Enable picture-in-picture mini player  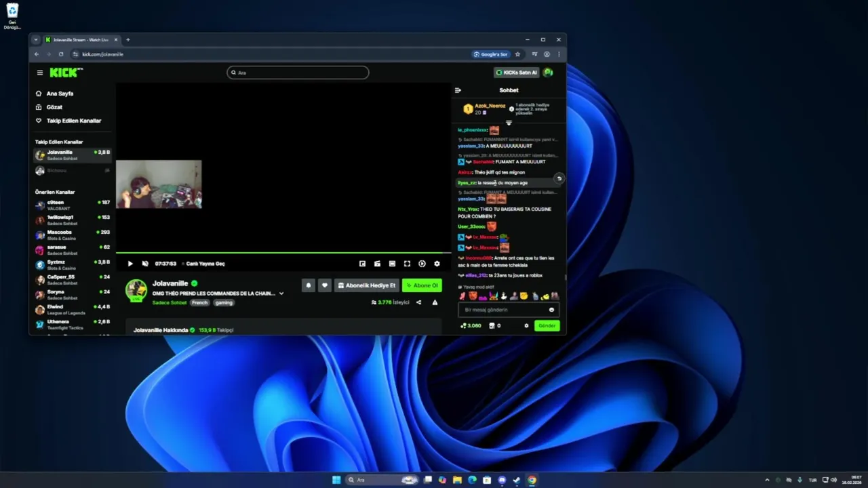point(362,264)
